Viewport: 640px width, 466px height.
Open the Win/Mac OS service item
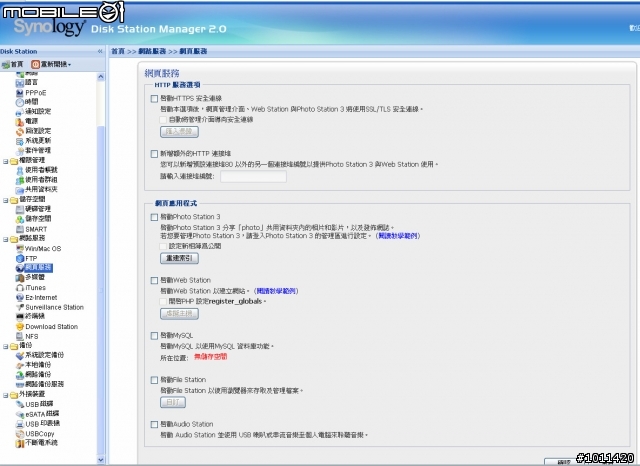click(x=38, y=249)
